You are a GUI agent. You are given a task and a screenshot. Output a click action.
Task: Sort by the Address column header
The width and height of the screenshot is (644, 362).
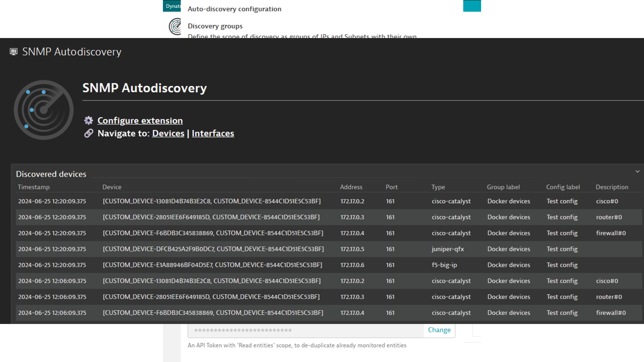point(351,187)
